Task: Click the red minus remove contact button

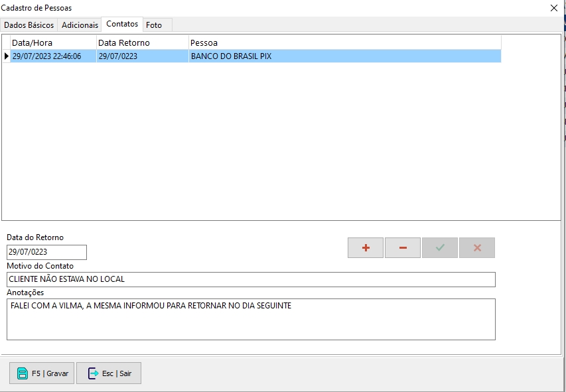Action: pos(403,248)
